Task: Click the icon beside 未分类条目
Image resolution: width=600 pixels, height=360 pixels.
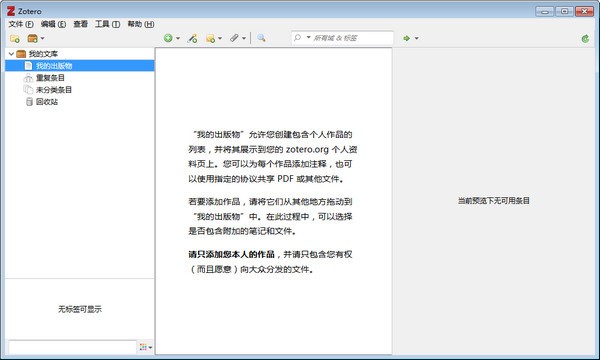Action: [x=28, y=90]
